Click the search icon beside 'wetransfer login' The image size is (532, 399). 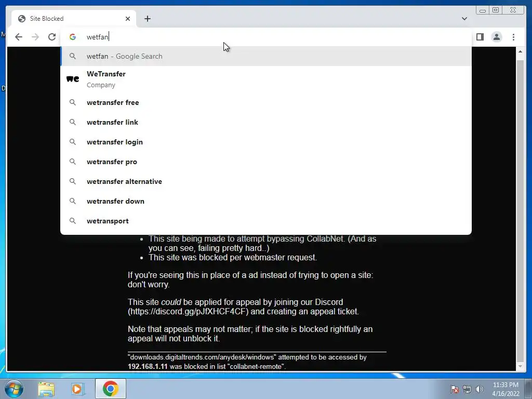tap(73, 142)
